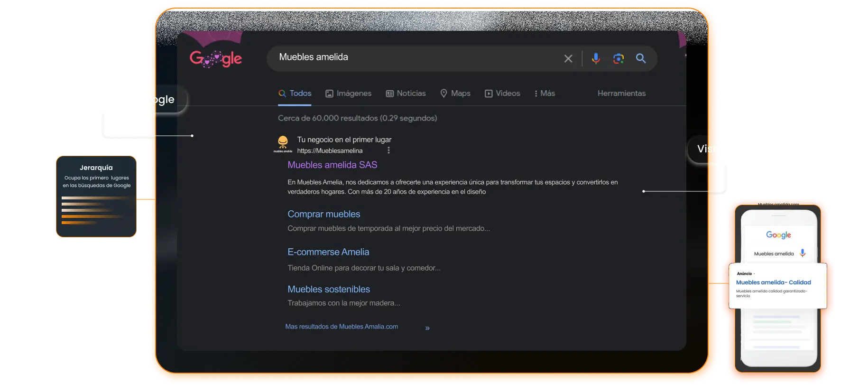This screenshot has height=385, width=868.
Task: Switch to the Noticias tab
Action: pyautogui.click(x=406, y=94)
